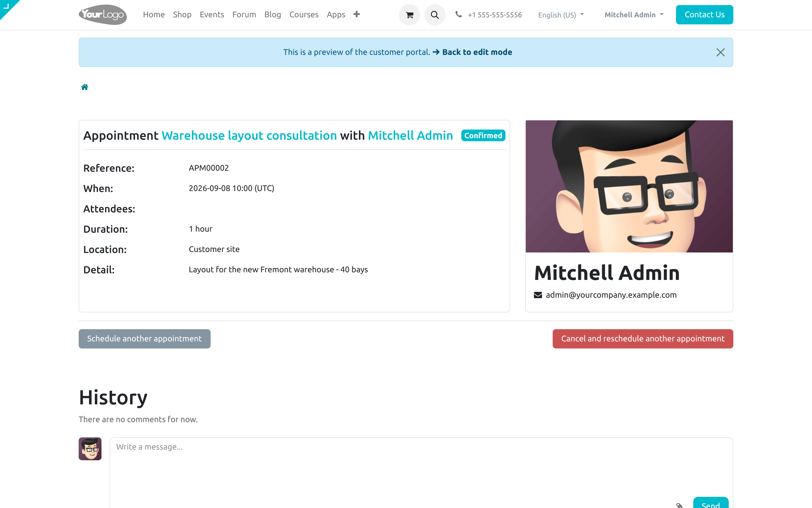This screenshot has height=508, width=812.
Task: Go to Home menu item
Action: pyautogui.click(x=154, y=14)
